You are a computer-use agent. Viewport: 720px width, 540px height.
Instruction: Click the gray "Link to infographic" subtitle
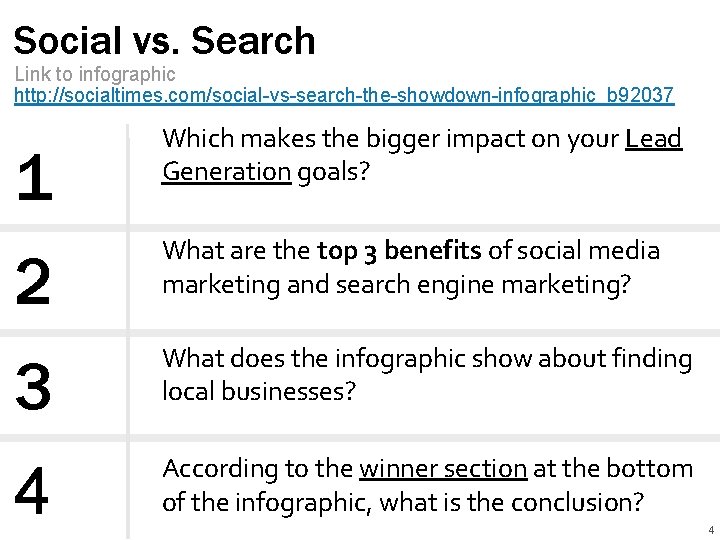point(95,74)
